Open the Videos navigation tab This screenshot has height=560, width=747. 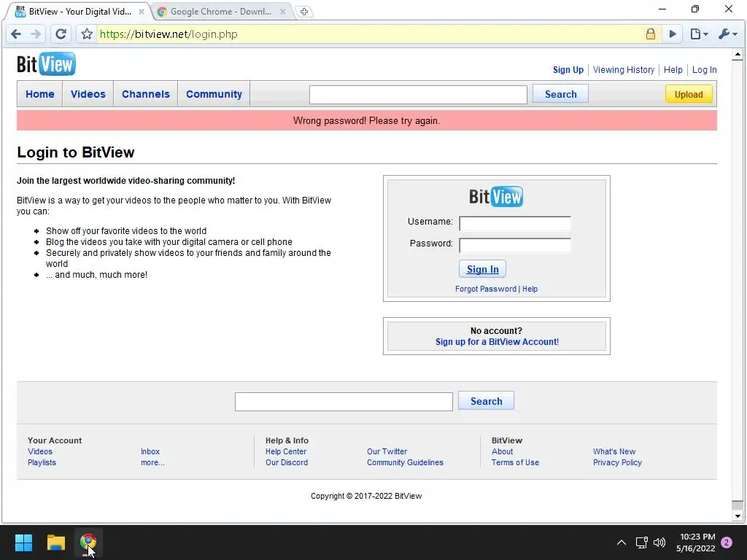pos(88,94)
